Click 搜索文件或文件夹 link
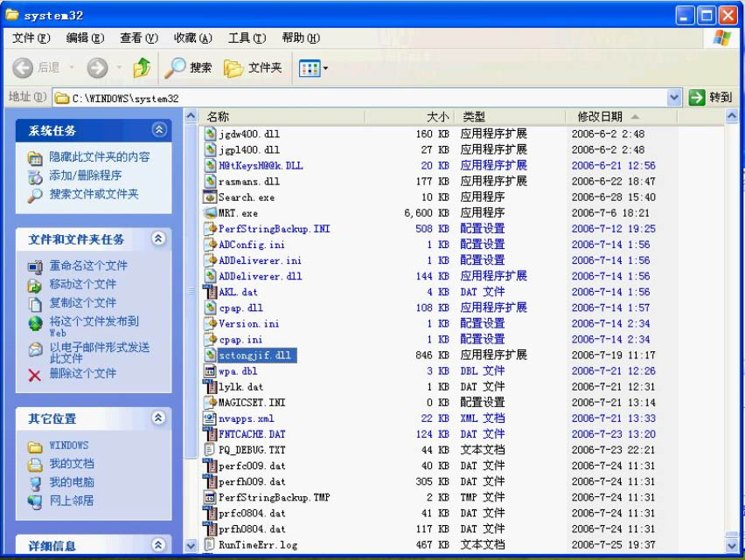Viewport: 745px width, 560px height. [94, 194]
